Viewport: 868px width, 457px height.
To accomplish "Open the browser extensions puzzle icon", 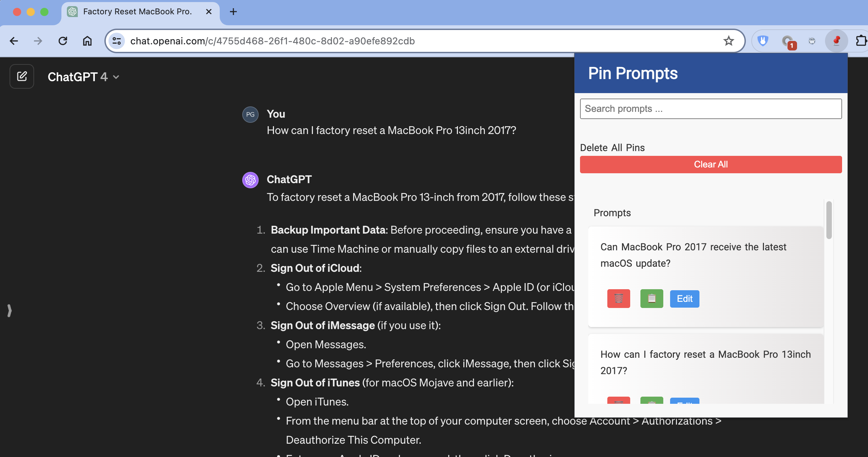I will pyautogui.click(x=861, y=41).
